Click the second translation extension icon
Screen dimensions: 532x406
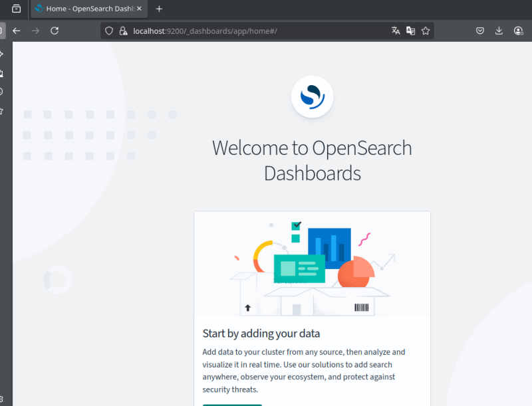click(x=410, y=31)
